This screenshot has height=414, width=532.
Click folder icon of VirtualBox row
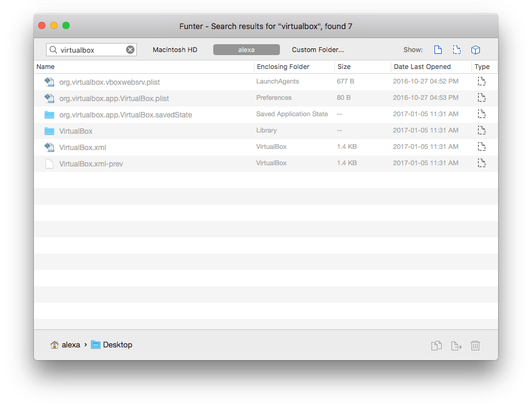pyautogui.click(x=50, y=131)
